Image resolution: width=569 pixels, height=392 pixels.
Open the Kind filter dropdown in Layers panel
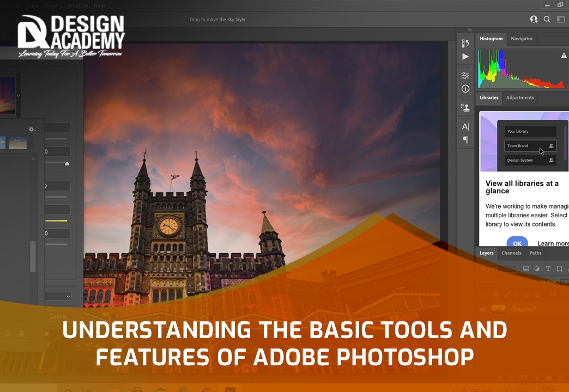coord(497,268)
